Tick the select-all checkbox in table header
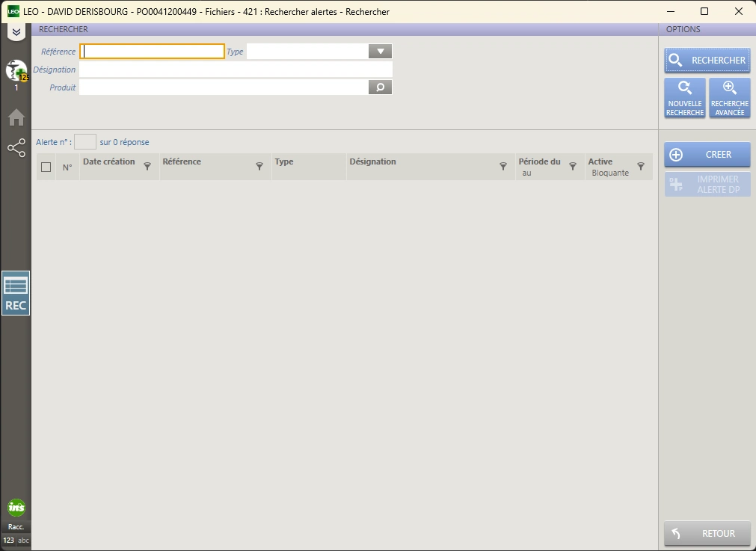 point(46,167)
